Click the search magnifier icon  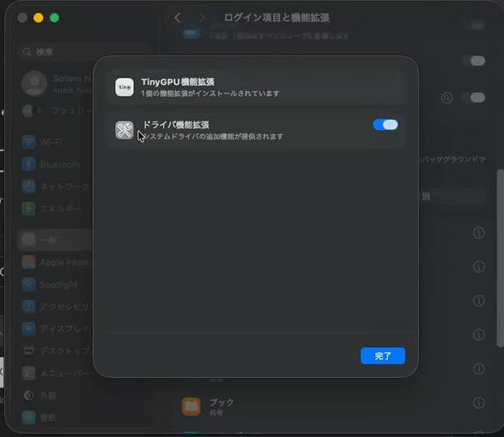point(27,52)
